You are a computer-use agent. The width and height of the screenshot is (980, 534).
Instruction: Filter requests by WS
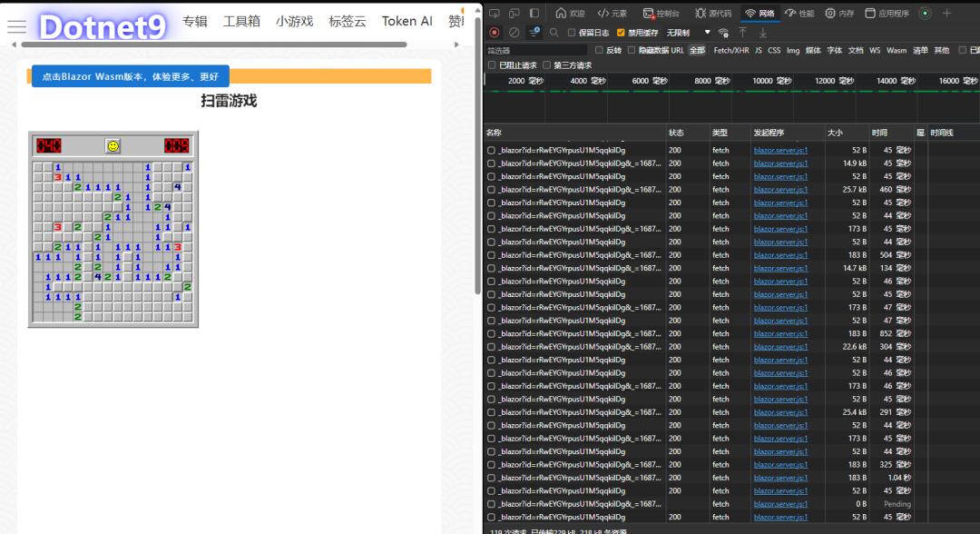(x=875, y=51)
